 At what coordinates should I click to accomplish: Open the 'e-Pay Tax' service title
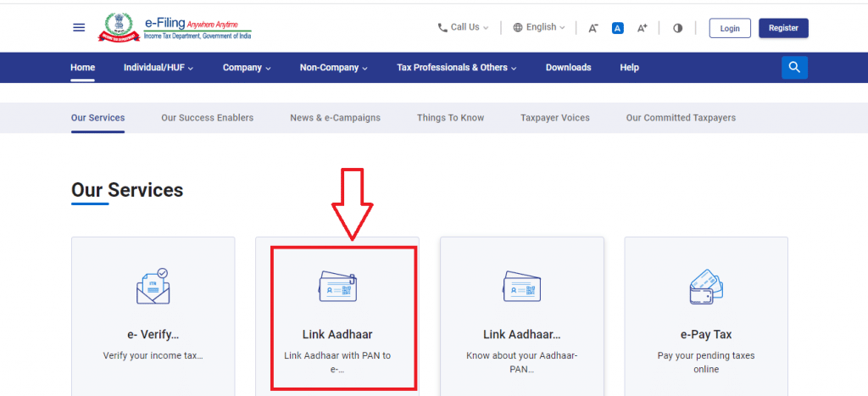pyautogui.click(x=706, y=335)
